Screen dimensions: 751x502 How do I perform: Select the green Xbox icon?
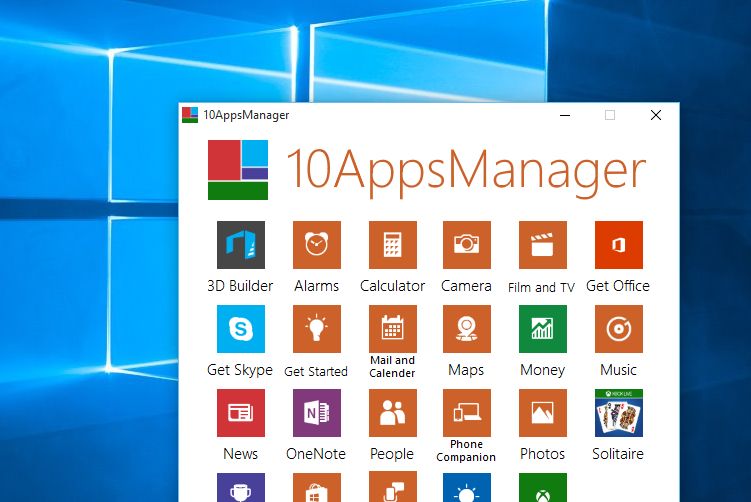(543, 488)
